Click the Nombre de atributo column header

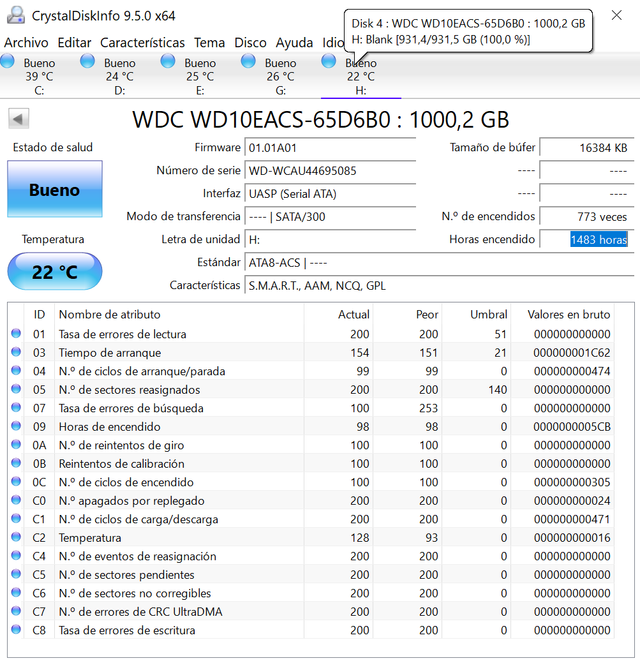[x=179, y=314]
